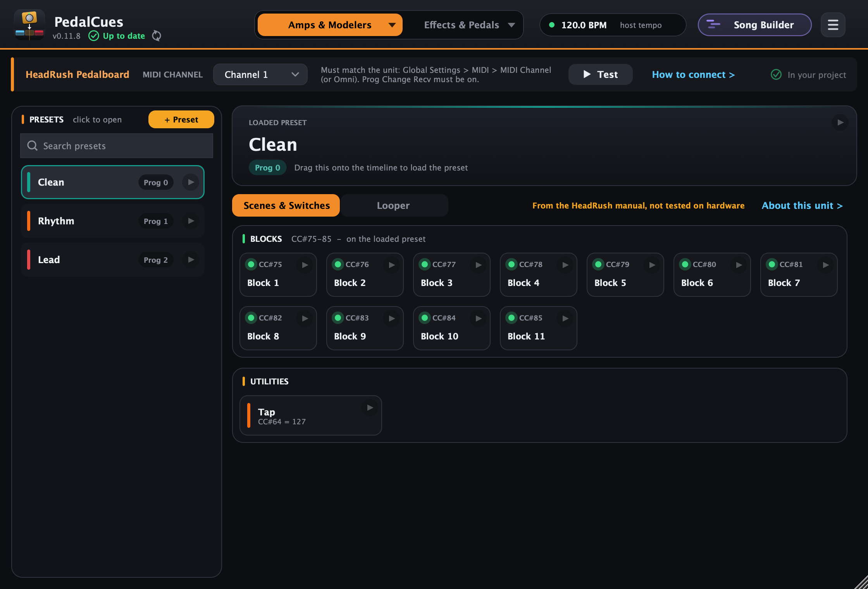The image size is (868, 589).
Task: Click the PedalCues app logo
Action: coord(29,25)
